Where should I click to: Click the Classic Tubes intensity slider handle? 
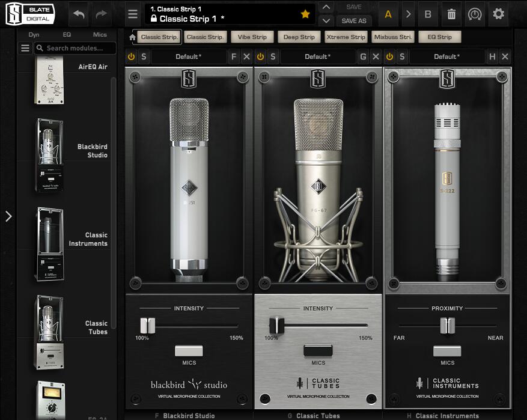[276, 326]
